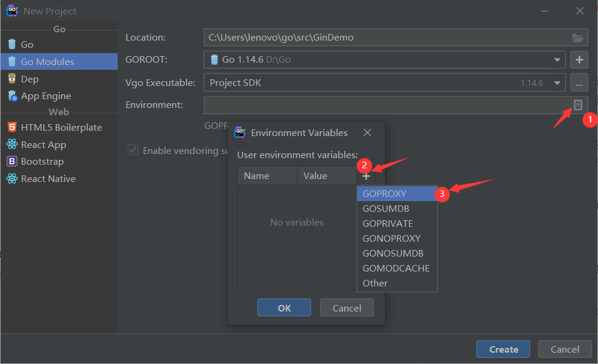598x364 pixels.
Task: Click the Vgo Executable ellipsis button
Action: tap(579, 83)
